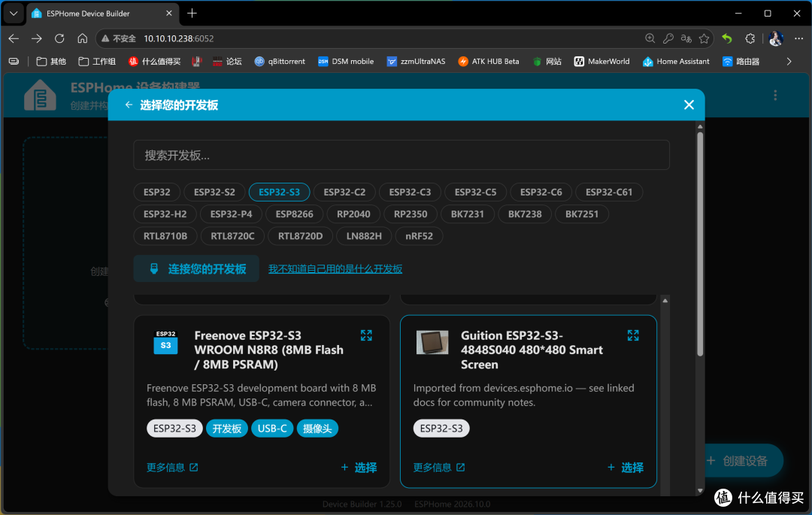The image size is (812, 515).
Task: Select the ESP32-C61 filter
Action: coord(609,192)
